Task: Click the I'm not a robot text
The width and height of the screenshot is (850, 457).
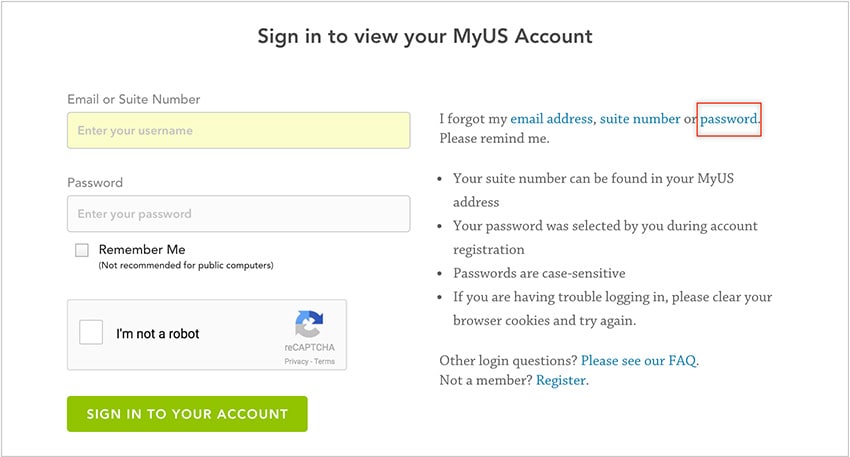Action: click(x=157, y=333)
